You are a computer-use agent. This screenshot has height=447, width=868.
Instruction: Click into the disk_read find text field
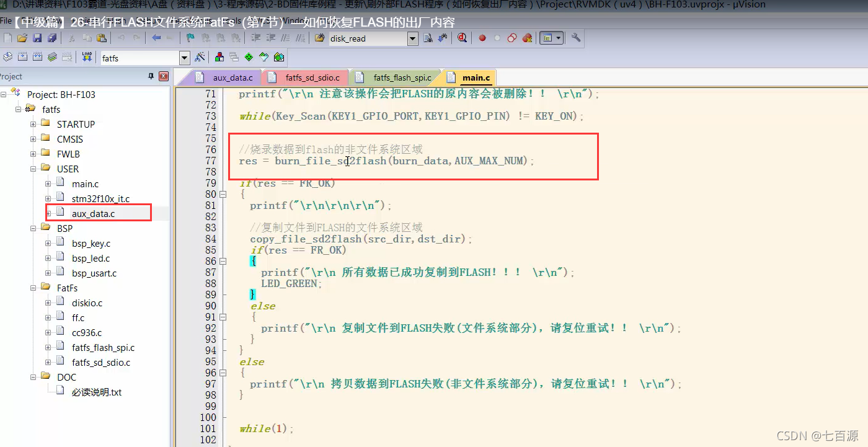pyautogui.click(x=367, y=38)
